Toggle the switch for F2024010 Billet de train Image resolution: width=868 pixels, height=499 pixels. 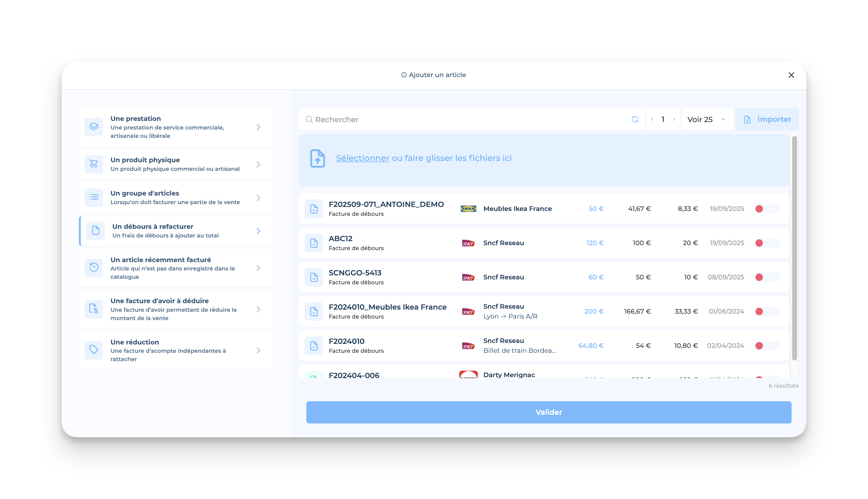[x=767, y=345]
